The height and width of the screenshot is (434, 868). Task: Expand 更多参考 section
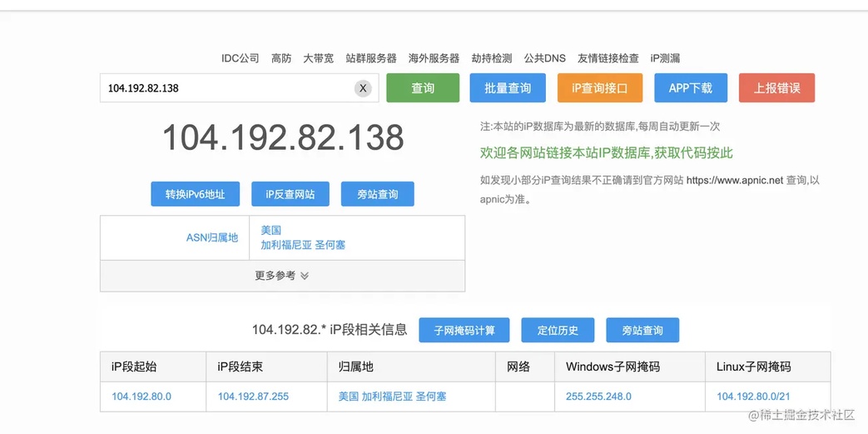click(282, 276)
